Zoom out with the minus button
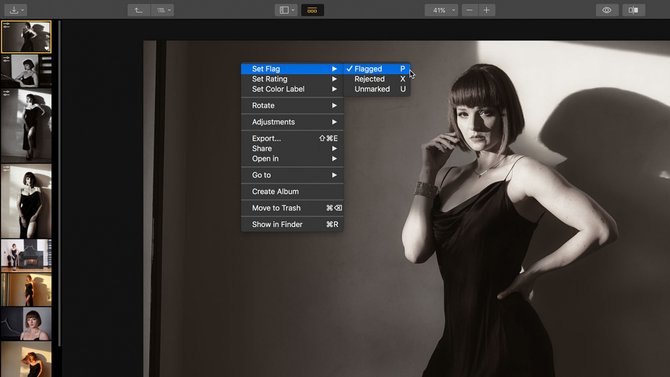670x377 pixels. click(x=470, y=10)
